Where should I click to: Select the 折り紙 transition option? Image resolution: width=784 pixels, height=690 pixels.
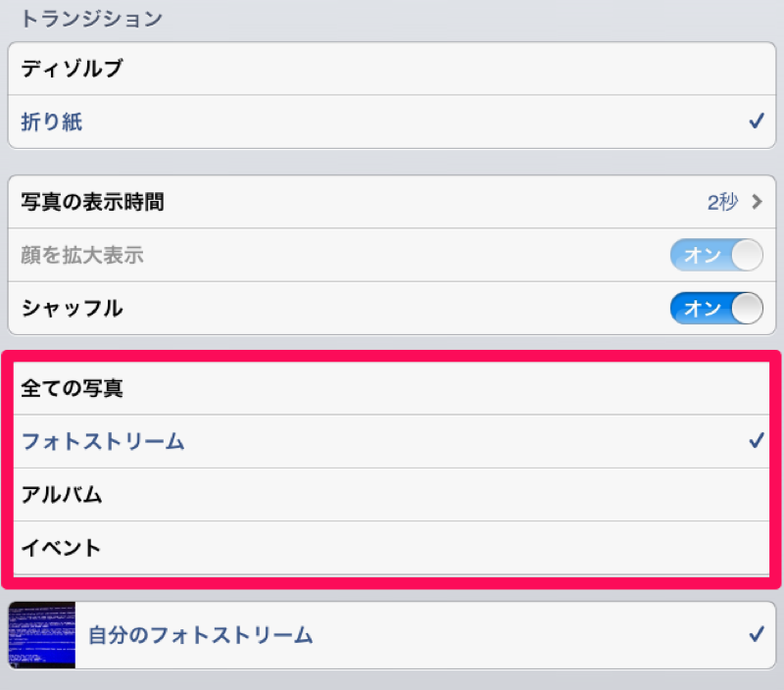(392, 122)
